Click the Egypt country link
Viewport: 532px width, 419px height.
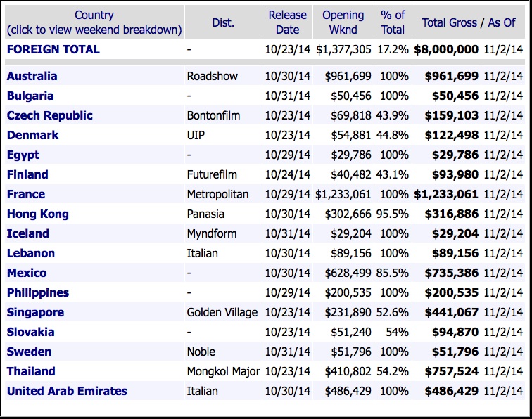tap(23, 155)
